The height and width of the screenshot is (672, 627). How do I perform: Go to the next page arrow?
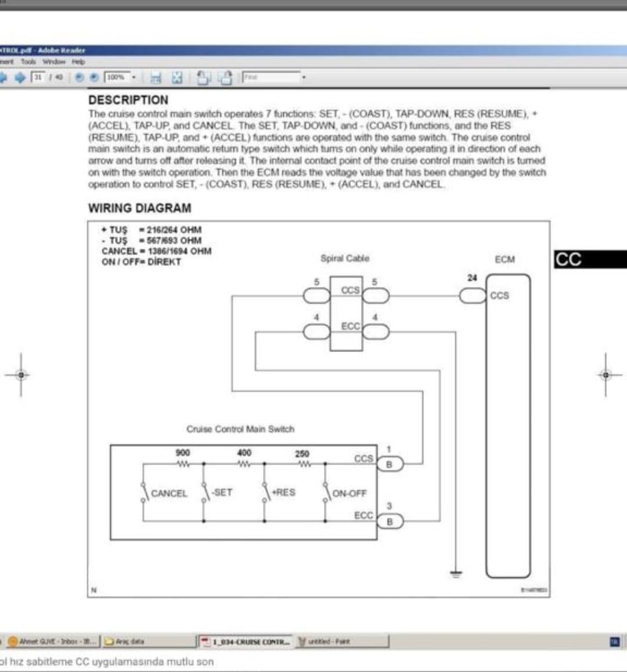[21, 77]
